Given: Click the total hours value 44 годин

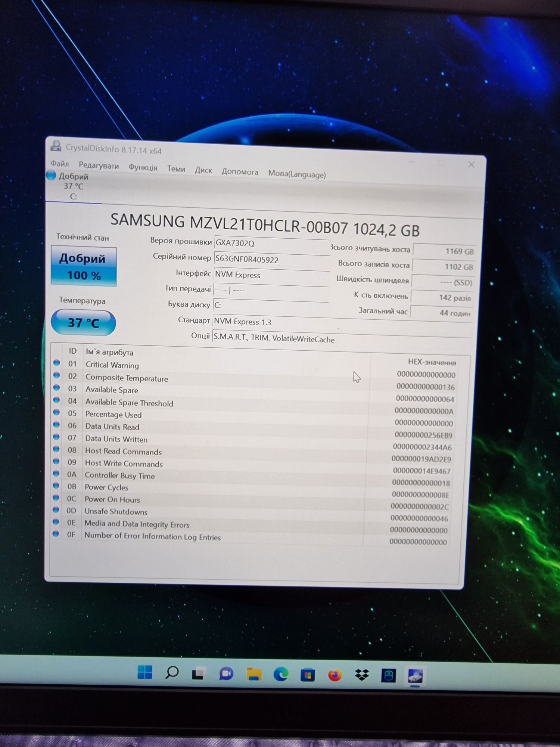Looking at the screenshot, I should click(x=441, y=313).
